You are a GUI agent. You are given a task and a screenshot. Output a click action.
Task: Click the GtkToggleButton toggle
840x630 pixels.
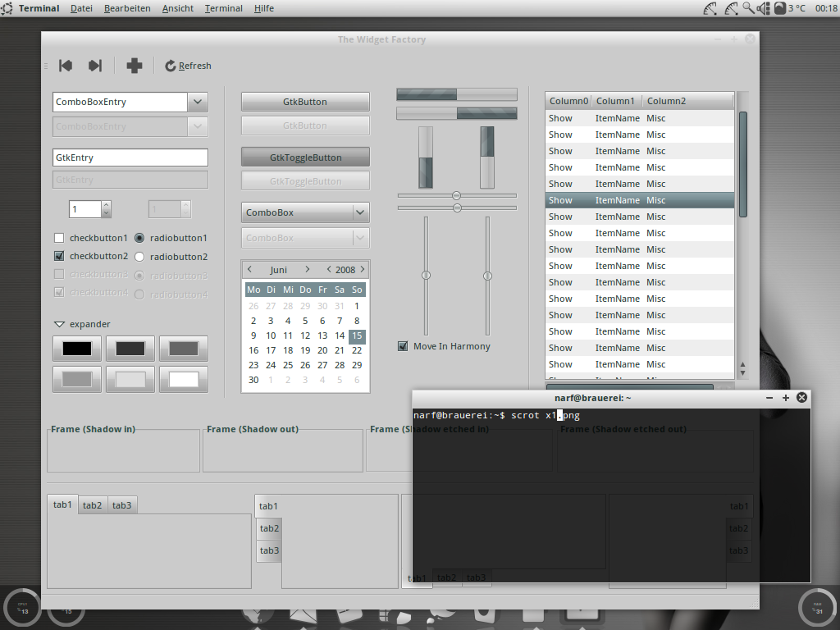pyautogui.click(x=305, y=157)
